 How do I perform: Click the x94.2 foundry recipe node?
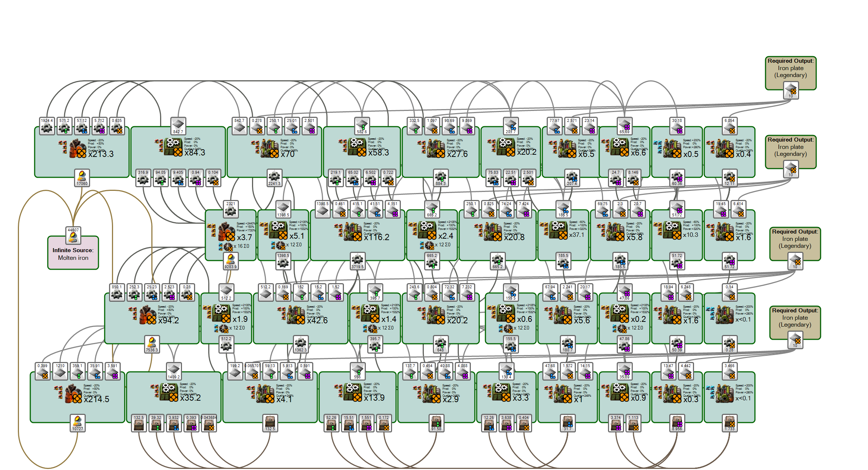pyautogui.click(x=152, y=318)
